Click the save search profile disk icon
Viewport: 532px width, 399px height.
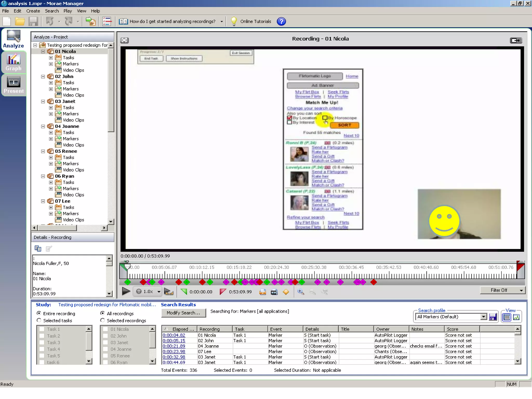coord(493,317)
